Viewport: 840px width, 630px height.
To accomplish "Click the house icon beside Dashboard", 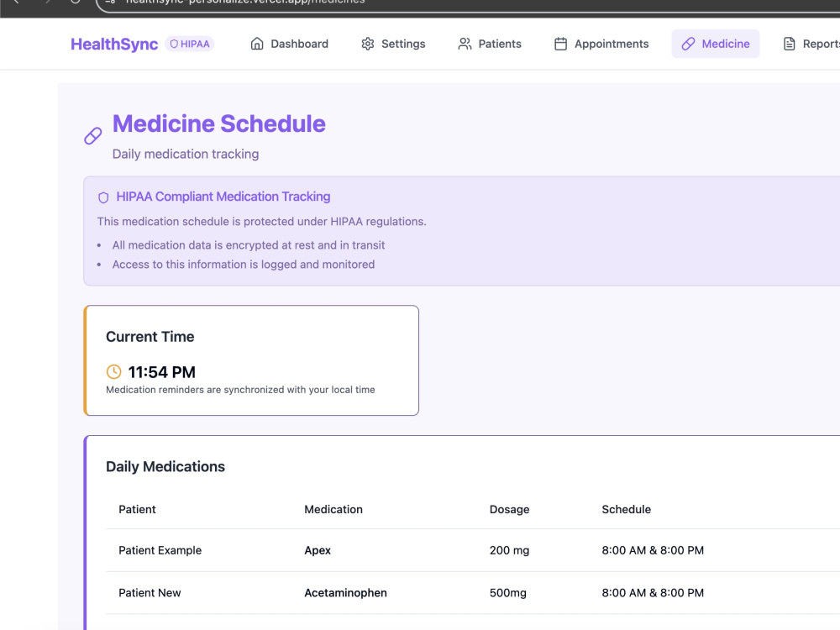I will coord(256,44).
